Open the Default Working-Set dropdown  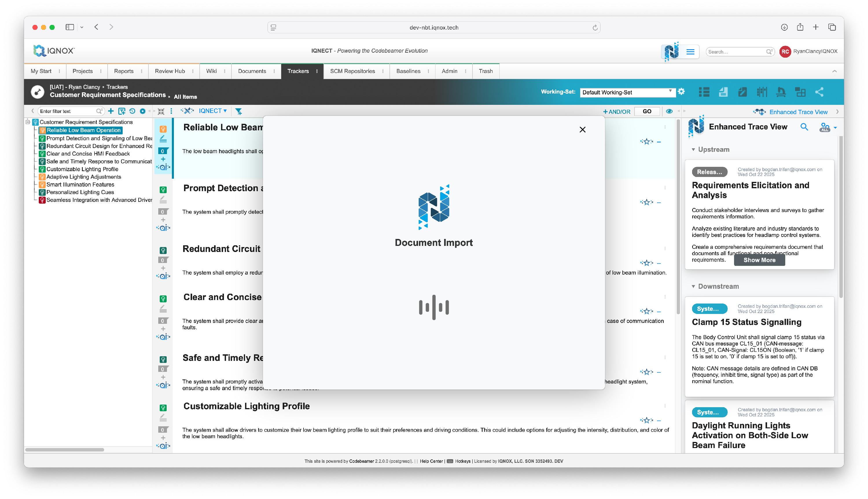pos(627,92)
